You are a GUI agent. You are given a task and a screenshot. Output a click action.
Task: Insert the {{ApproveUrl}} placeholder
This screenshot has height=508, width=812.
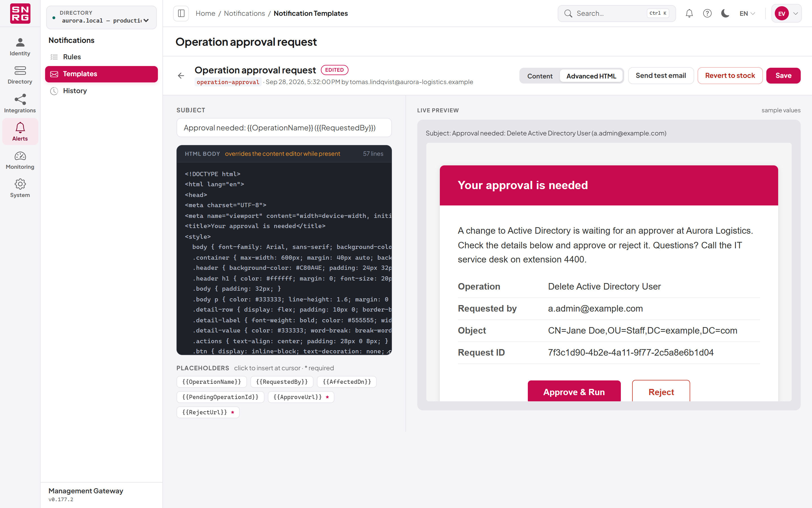301,397
